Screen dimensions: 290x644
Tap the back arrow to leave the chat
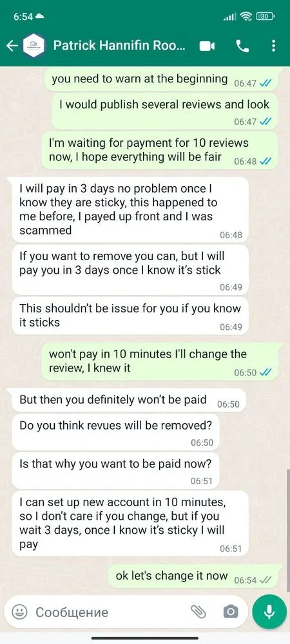coord(12,46)
